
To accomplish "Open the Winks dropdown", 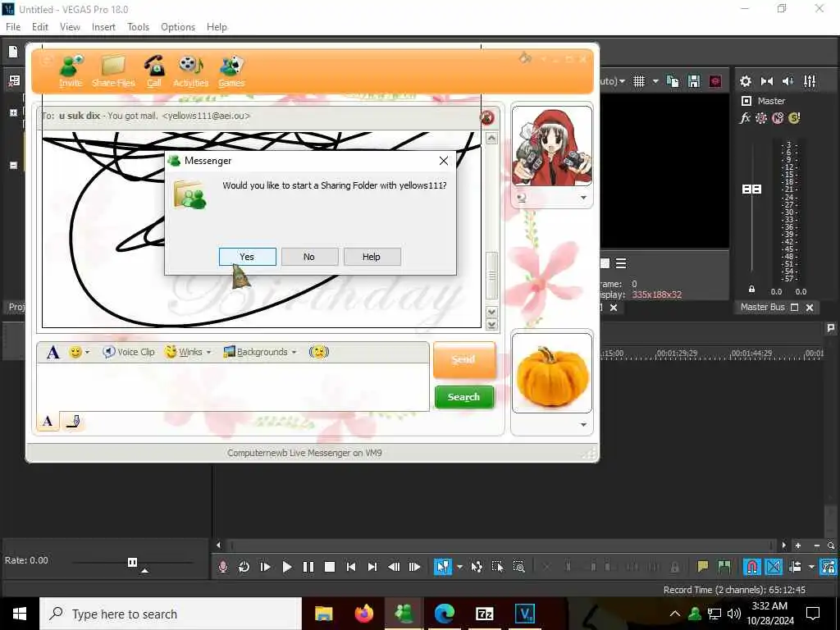I will [188, 352].
